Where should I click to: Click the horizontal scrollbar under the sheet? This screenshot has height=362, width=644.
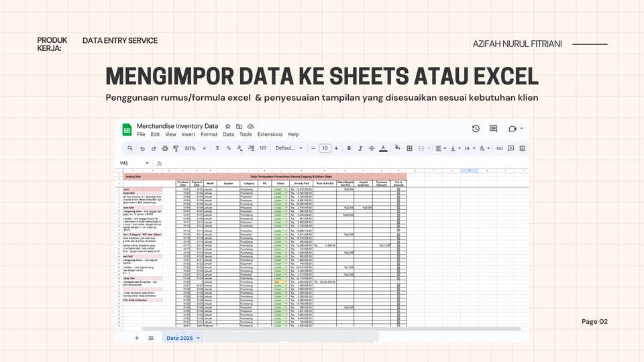[x=331, y=328]
